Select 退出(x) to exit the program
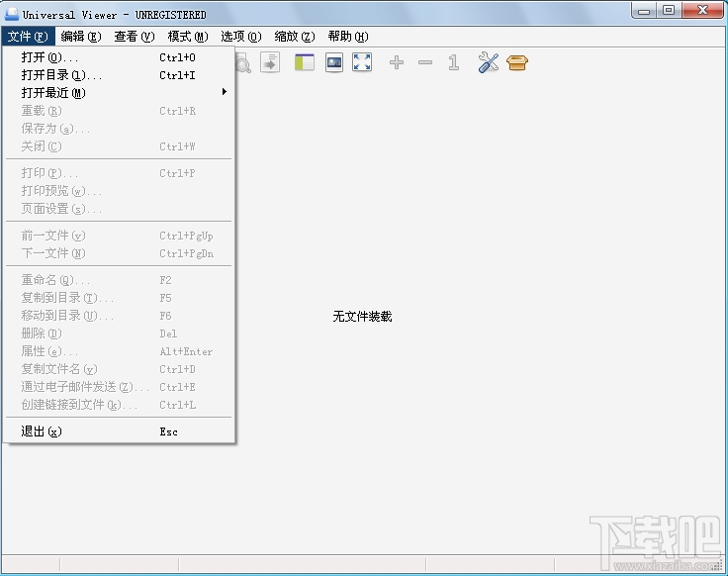This screenshot has width=728, height=576. (x=119, y=432)
